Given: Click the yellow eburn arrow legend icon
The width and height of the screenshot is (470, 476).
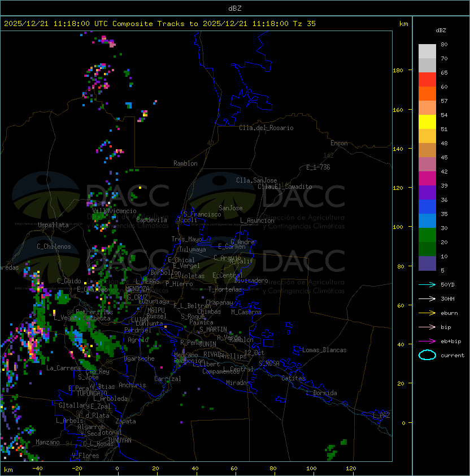Looking at the screenshot, I should pos(427,313).
